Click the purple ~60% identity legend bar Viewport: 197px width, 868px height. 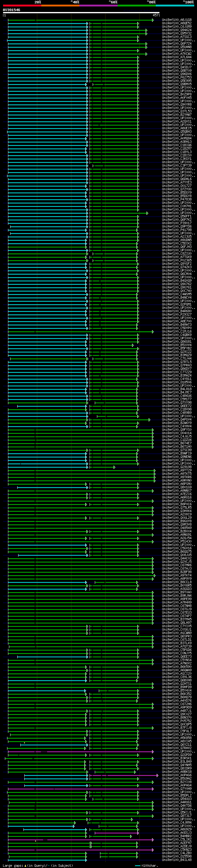coord(98,6)
